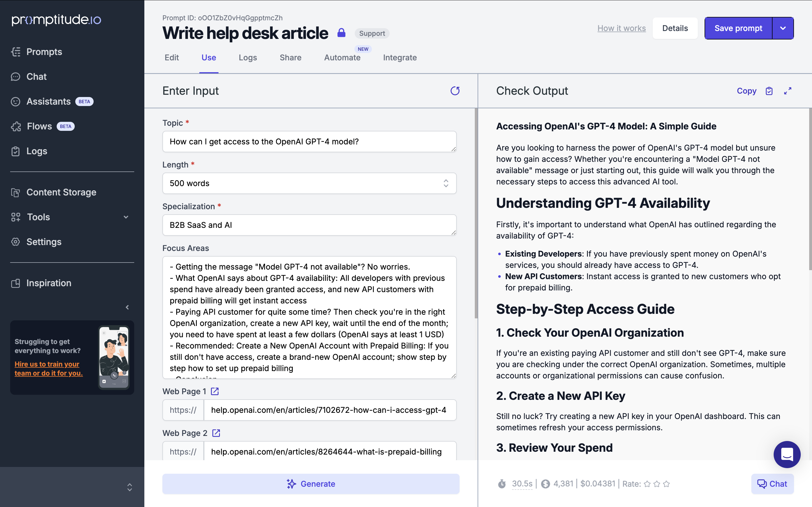Open the Length dropdown
Viewport: 812px width, 507px height.
[x=309, y=183]
